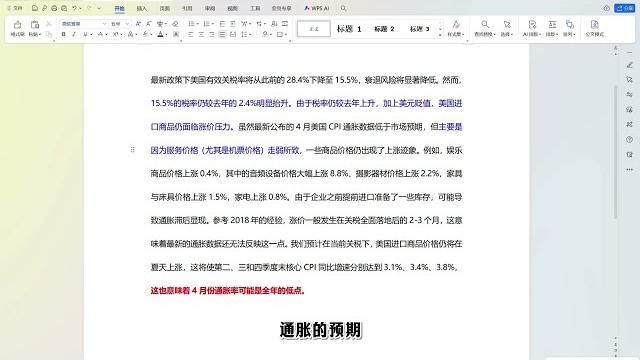Toggle center alignment paragraph button
Image resolution: width=640 pixels, height=360 pixels.
[x=201, y=35]
